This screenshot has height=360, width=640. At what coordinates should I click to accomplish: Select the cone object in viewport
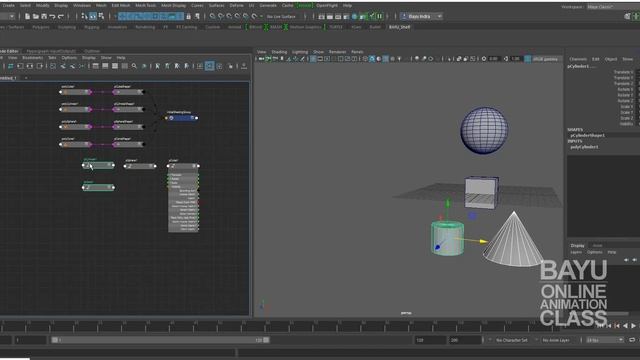click(x=513, y=241)
